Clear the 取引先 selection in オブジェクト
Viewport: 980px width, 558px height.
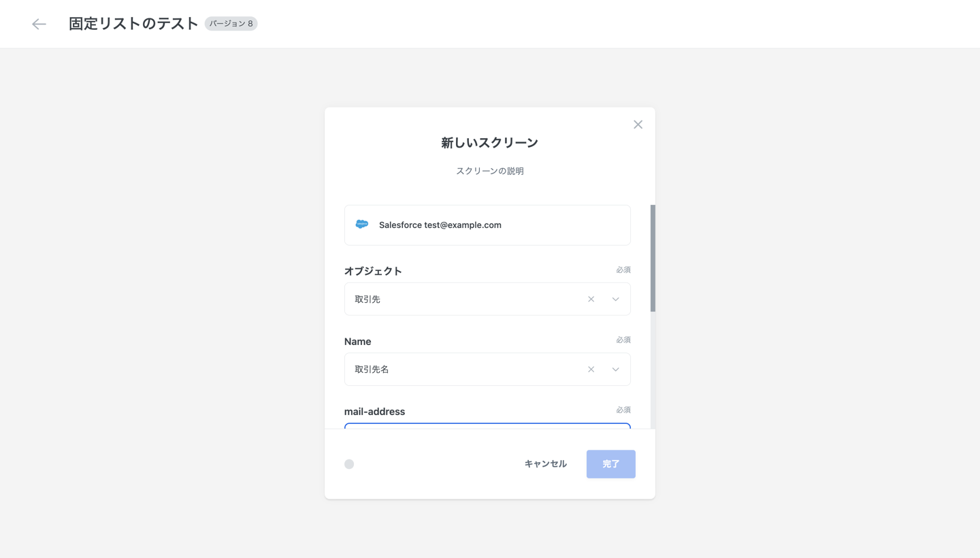coord(591,299)
